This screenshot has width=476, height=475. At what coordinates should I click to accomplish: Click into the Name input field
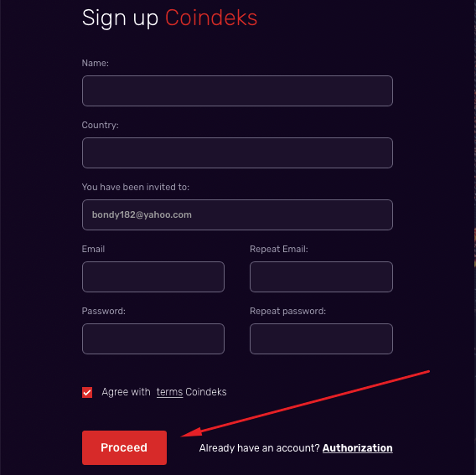(237, 90)
